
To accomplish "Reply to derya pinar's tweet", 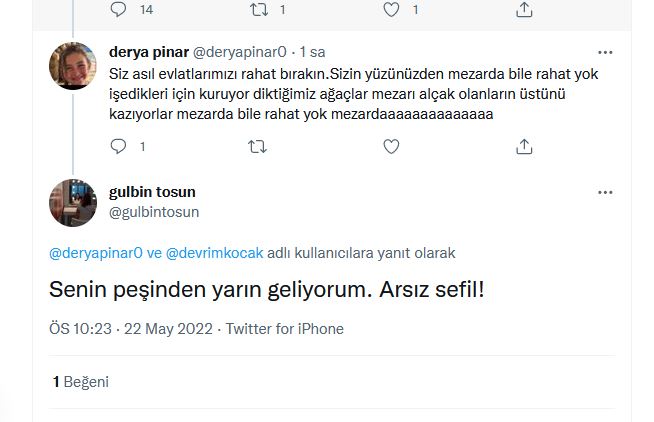I will click(x=118, y=146).
